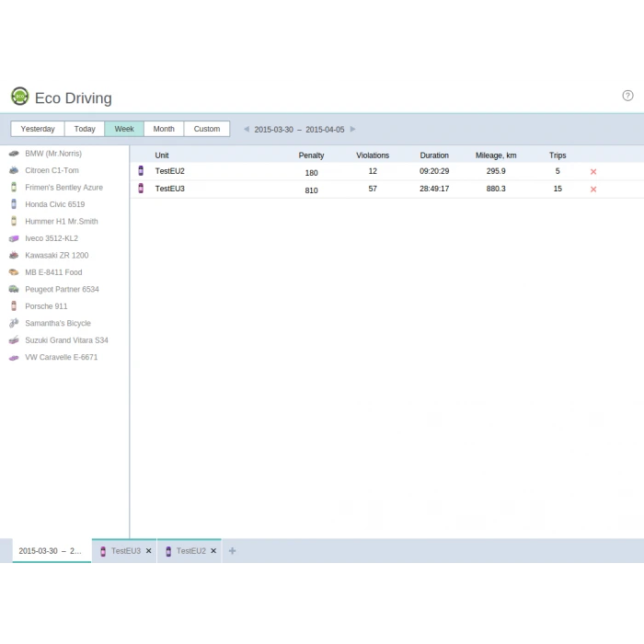Select the Today period option
Viewport: 644px width, 644px height.
pos(85,129)
